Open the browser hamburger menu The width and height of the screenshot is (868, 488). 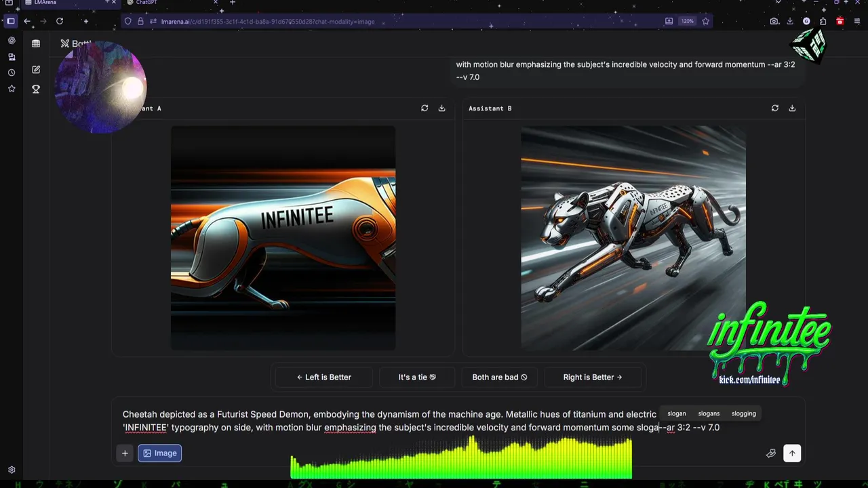point(857,21)
